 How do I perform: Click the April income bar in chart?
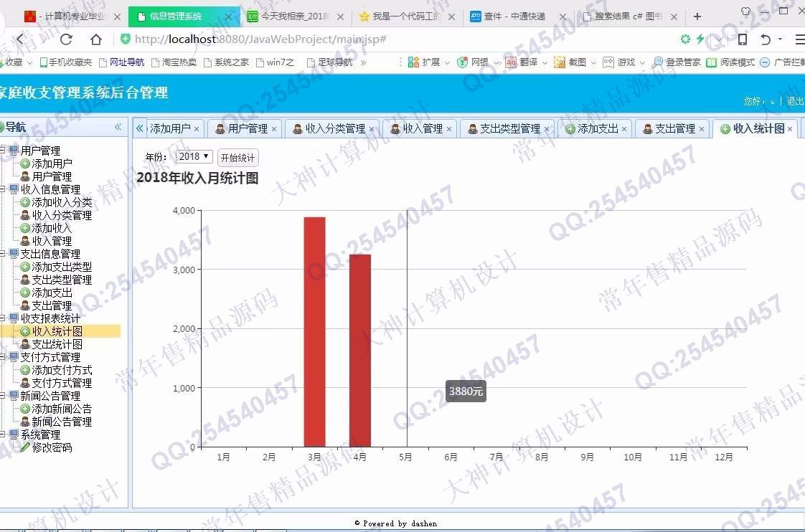360,351
